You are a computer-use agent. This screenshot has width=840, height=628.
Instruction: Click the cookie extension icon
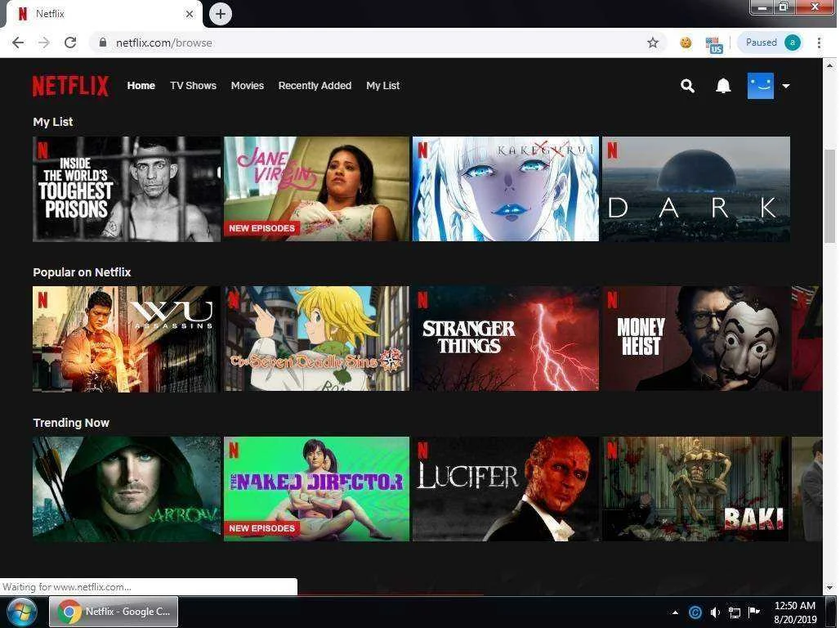686,43
